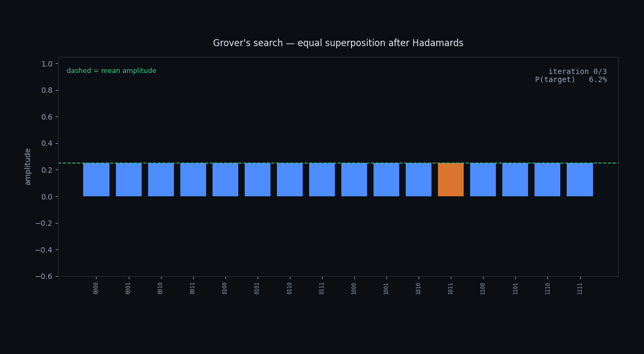Image resolution: width=644 pixels, height=354 pixels.
Task: Select the bar above label 0001
Action: pyautogui.click(x=129, y=180)
